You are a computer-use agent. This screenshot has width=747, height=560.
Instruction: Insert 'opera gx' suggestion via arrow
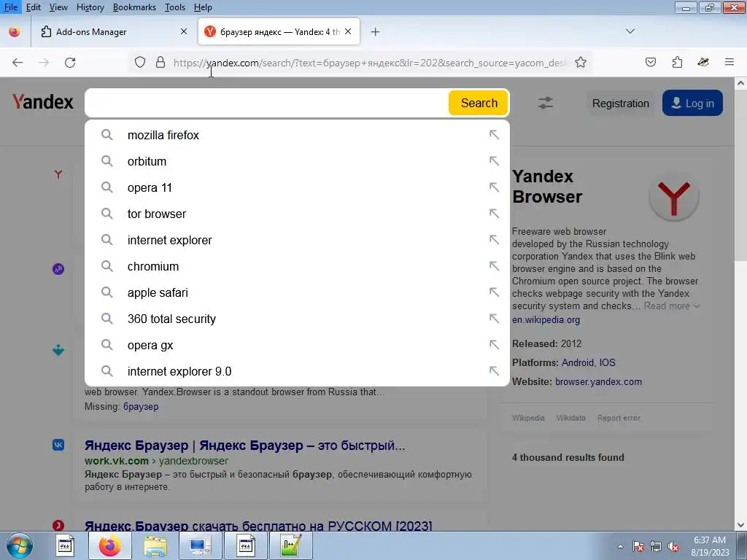(x=494, y=345)
